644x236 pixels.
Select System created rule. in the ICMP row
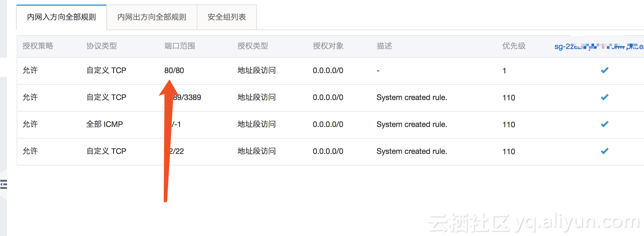tap(412, 124)
